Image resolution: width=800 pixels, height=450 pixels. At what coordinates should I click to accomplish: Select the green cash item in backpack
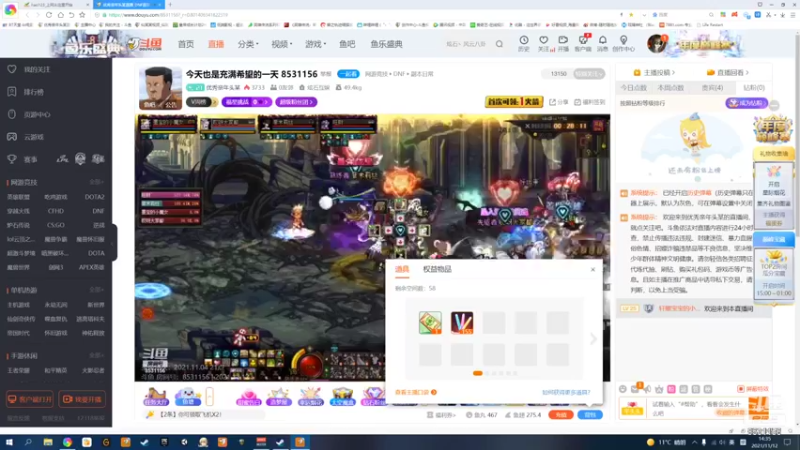430,323
